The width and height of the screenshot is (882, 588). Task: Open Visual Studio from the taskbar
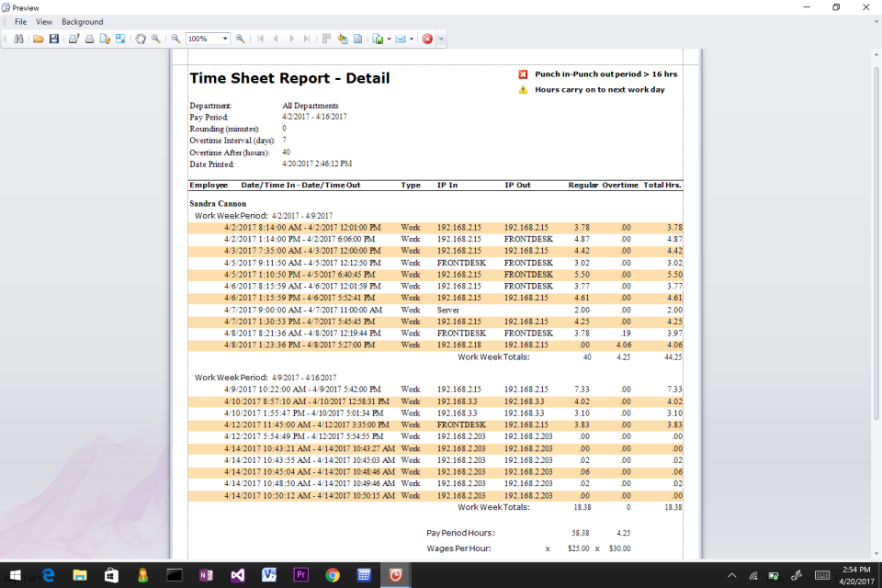[x=237, y=575]
